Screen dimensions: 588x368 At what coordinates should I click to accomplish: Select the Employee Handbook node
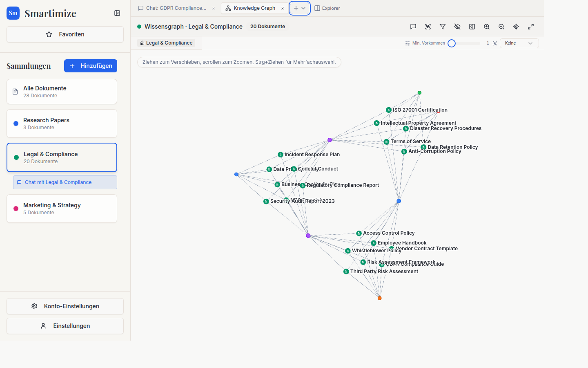(374, 243)
